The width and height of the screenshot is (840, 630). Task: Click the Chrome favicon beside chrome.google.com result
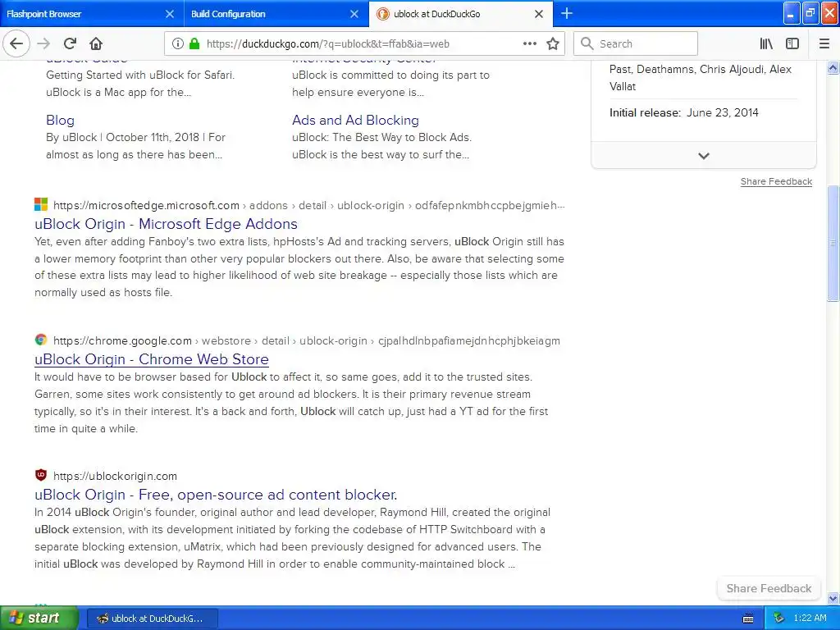(41, 340)
